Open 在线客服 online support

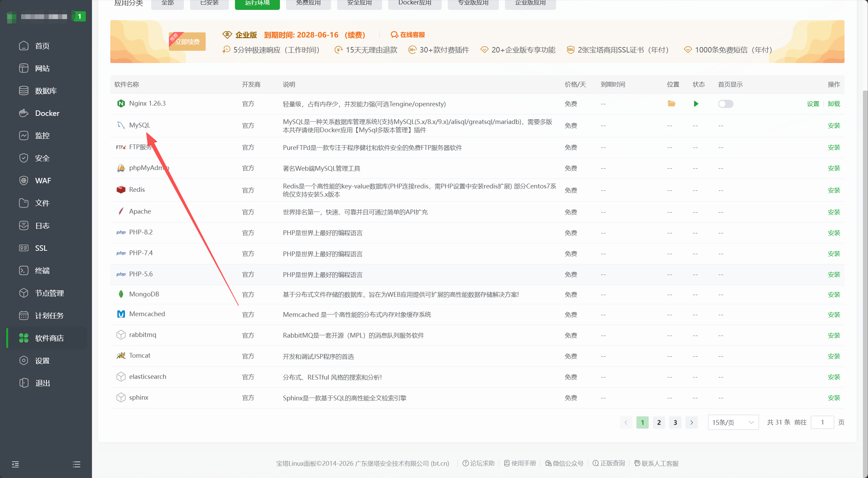pos(408,35)
